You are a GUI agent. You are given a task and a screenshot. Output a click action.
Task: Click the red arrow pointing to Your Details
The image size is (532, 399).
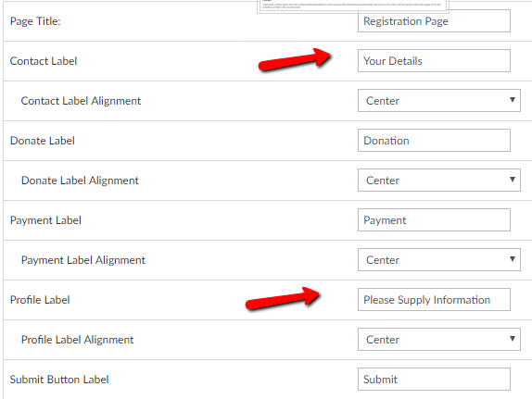pyautogui.click(x=295, y=59)
